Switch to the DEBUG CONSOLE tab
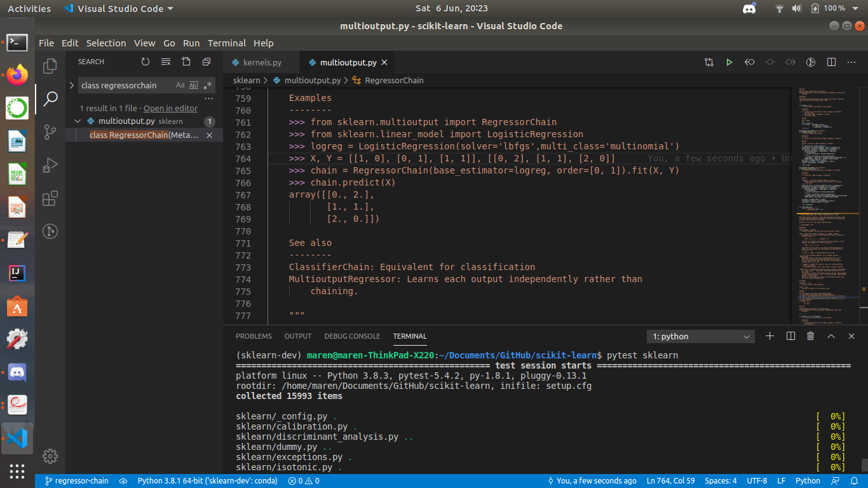The height and width of the screenshot is (488, 868). (352, 336)
